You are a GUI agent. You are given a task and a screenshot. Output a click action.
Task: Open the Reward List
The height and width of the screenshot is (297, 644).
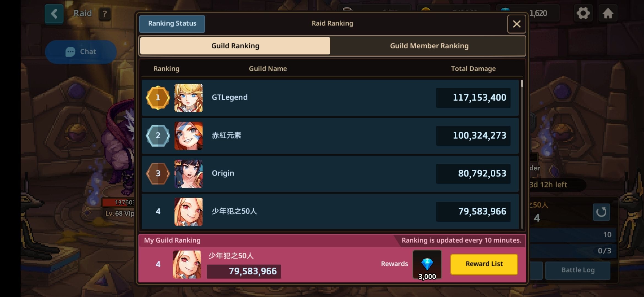484,264
